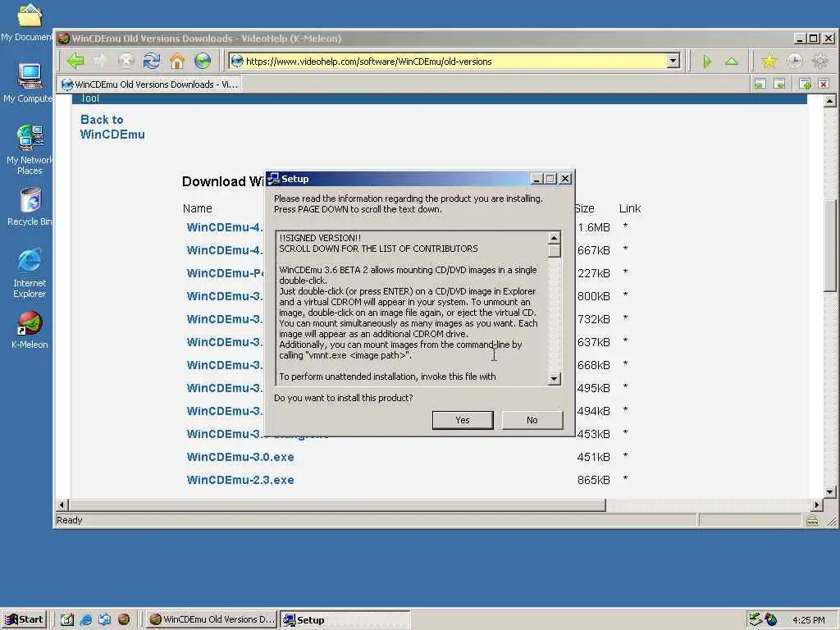Switch to Setup taskbar button

pos(345,619)
